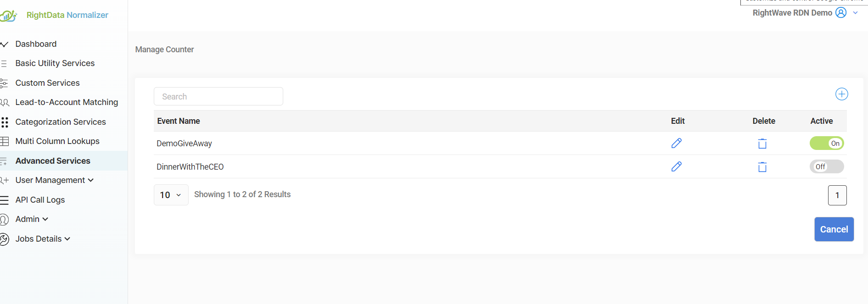Delete DinnerWithTheCEO using its trash icon
Screen dimensions: 868x304
click(762, 167)
